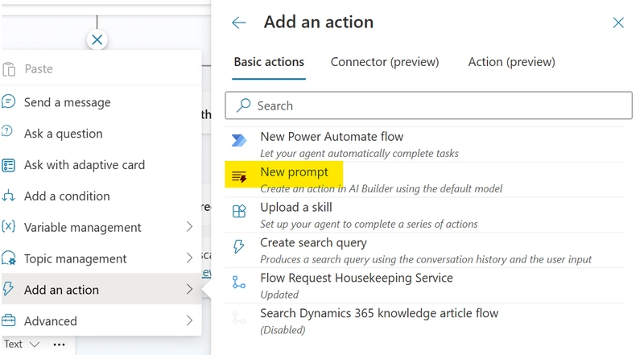
Task: Click 'Set up your agent to complete' description
Action: point(369,224)
